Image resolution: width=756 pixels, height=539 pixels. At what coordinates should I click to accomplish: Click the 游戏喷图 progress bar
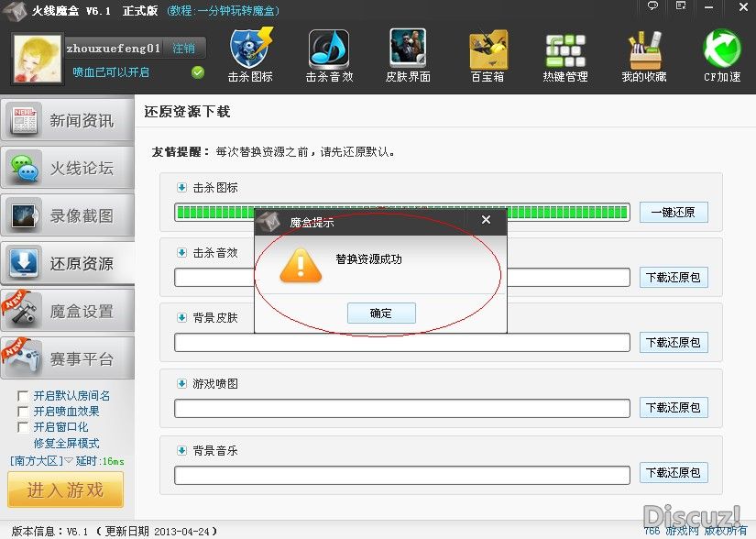(x=402, y=408)
